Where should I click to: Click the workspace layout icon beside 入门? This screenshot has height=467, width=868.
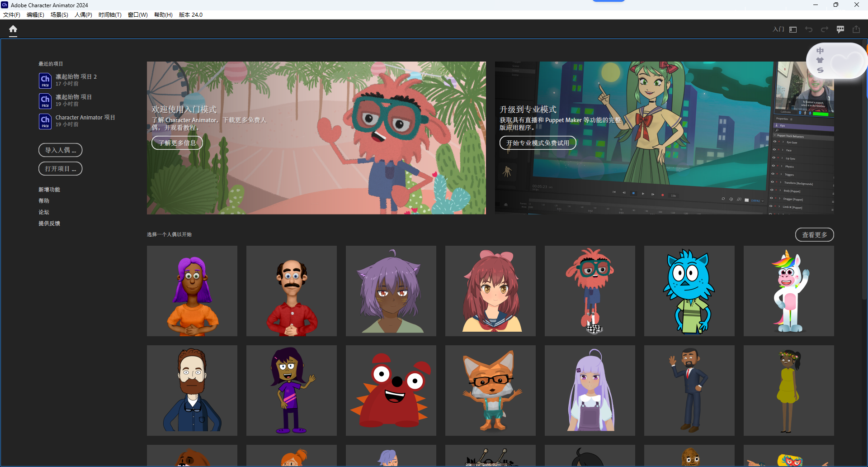tap(793, 29)
